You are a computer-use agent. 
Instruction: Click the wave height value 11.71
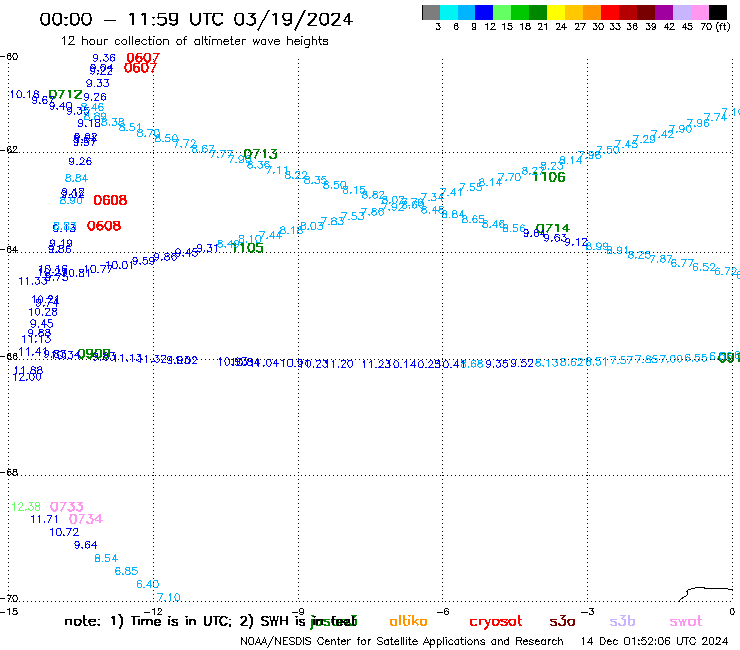click(45, 520)
